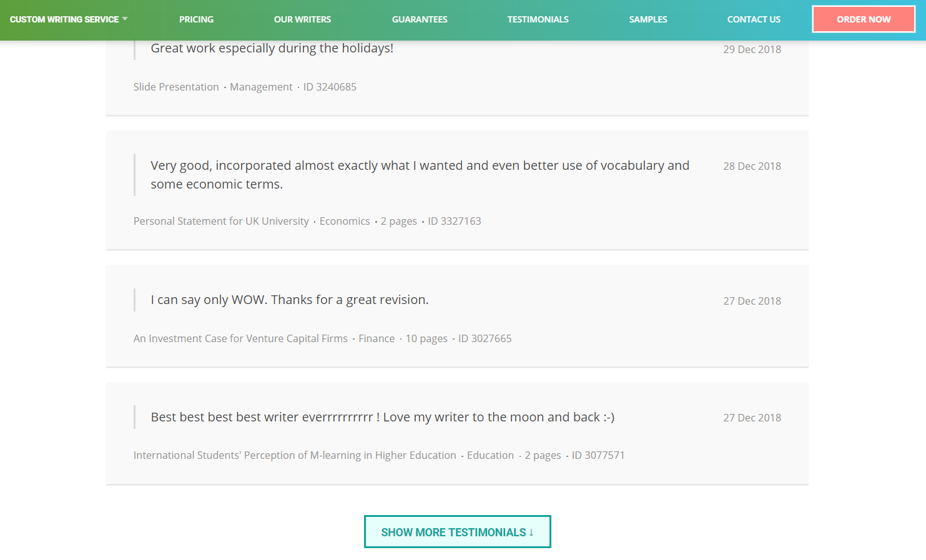Select the 'Great work especially during the holidays!' review
This screenshot has width=926, height=560.
(272, 49)
